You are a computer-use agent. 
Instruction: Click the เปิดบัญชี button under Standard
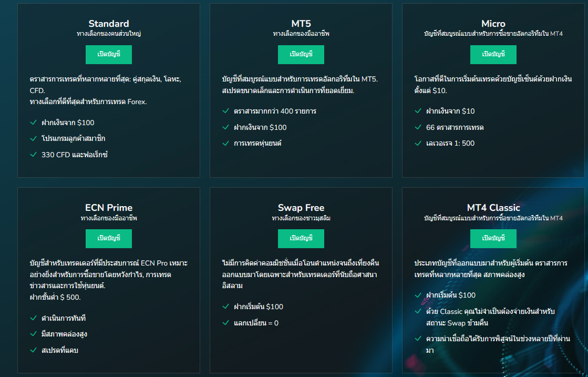pyautogui.click(x=109, y=54)
